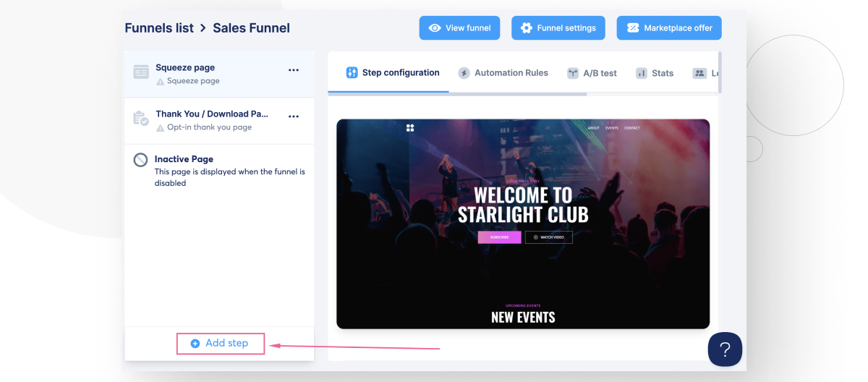
Task: Click the Inactive Page disabled icon
Action: [141, 160]
